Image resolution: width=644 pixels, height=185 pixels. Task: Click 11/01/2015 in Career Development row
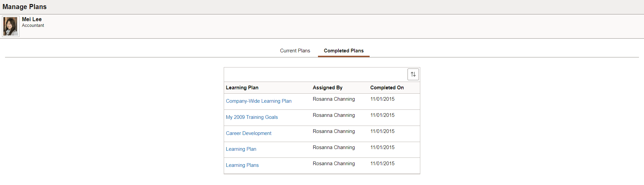coord(382,131)
